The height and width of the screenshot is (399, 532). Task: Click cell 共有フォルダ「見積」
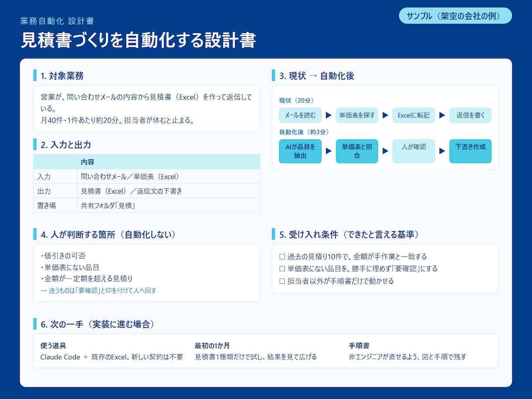point(168,205)
